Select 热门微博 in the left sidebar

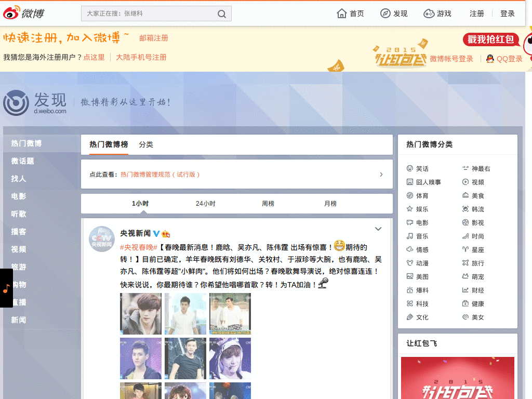click(x=26, y=143)
